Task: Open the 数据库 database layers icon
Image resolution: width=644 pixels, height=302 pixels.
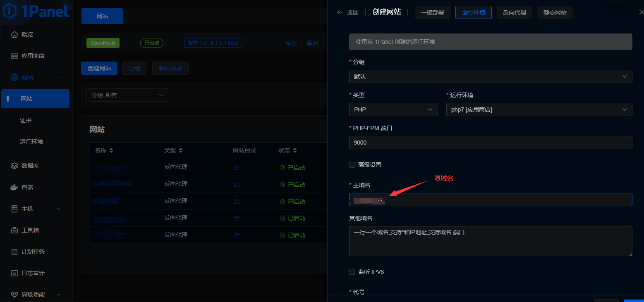Action: [14, 166]
